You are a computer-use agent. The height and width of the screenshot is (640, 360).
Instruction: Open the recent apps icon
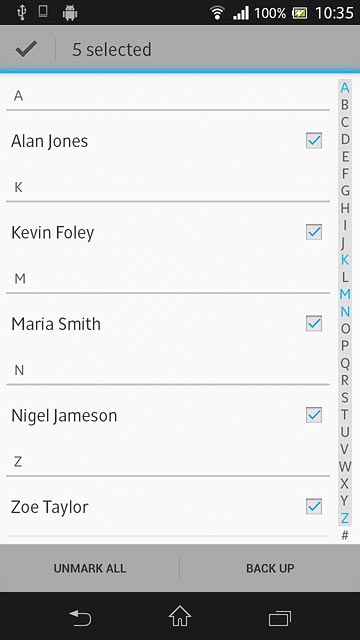tap(280, 618)
